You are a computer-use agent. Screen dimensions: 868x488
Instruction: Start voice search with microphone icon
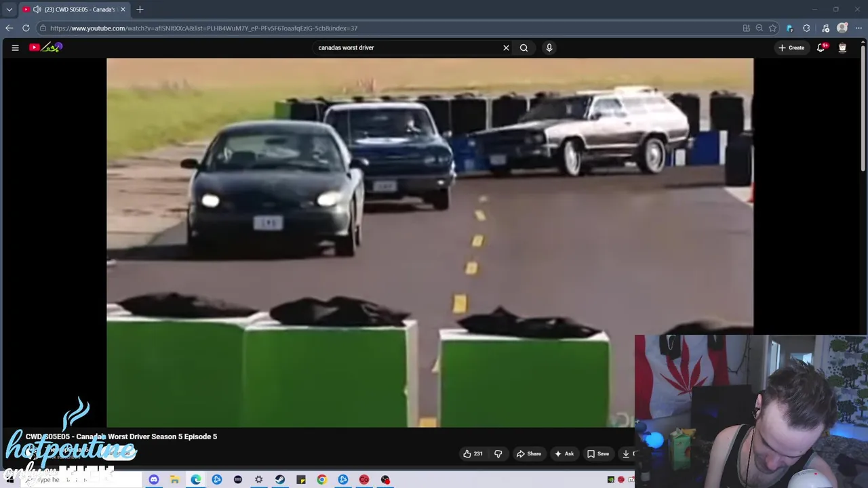coord(549,47)
